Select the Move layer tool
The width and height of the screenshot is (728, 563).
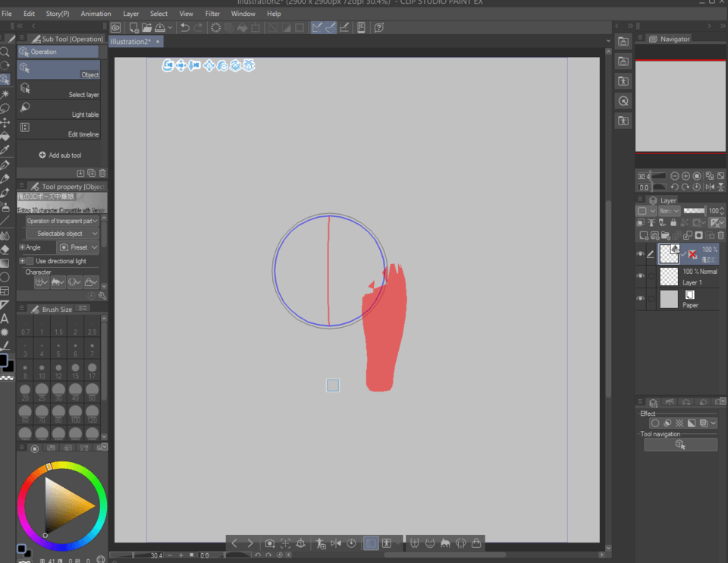click(5, 123)
